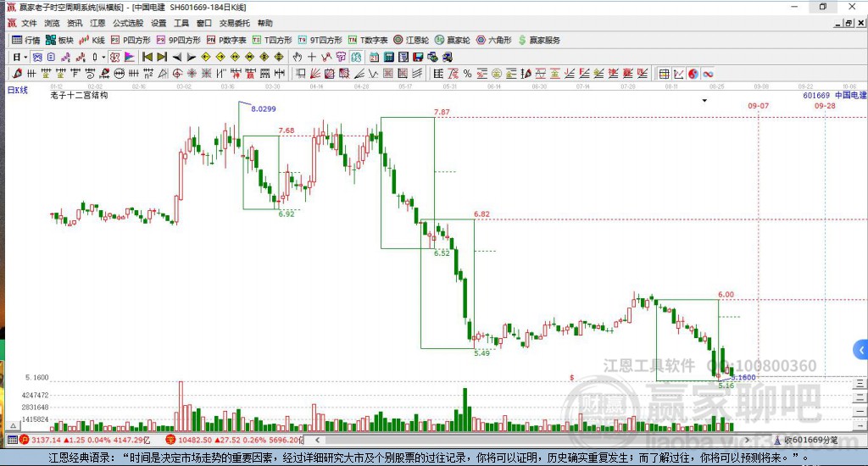Step forward with the black right arrow

coord(192,57)
